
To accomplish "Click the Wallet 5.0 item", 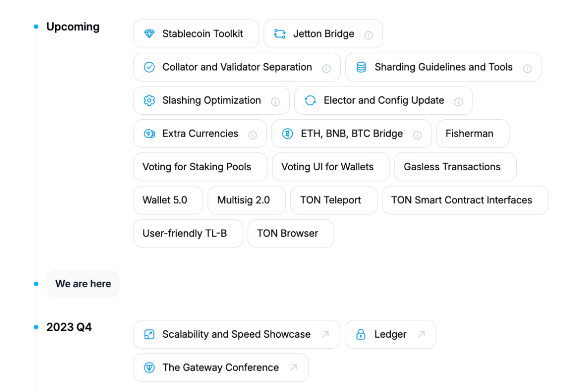I will coord(168,200).
